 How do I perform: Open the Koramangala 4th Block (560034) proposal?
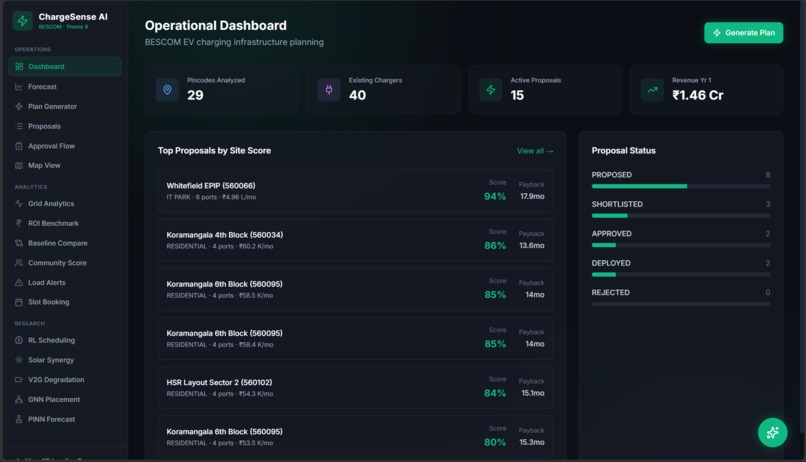point(355,240)
